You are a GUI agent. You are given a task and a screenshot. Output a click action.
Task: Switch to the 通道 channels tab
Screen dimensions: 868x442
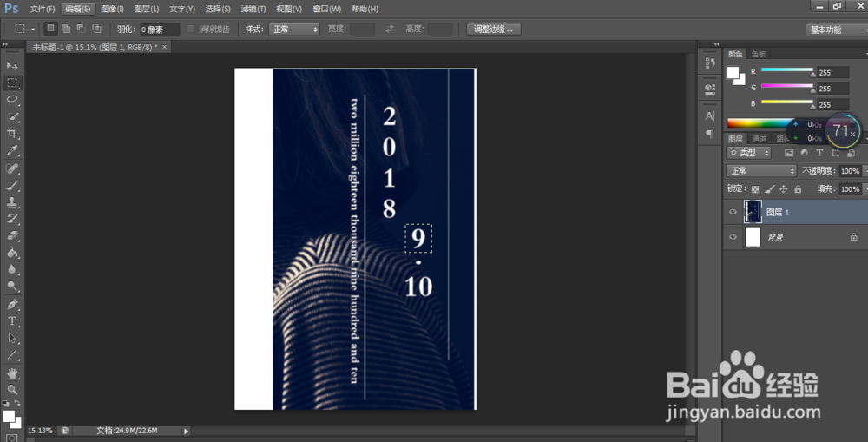point(759,139)
